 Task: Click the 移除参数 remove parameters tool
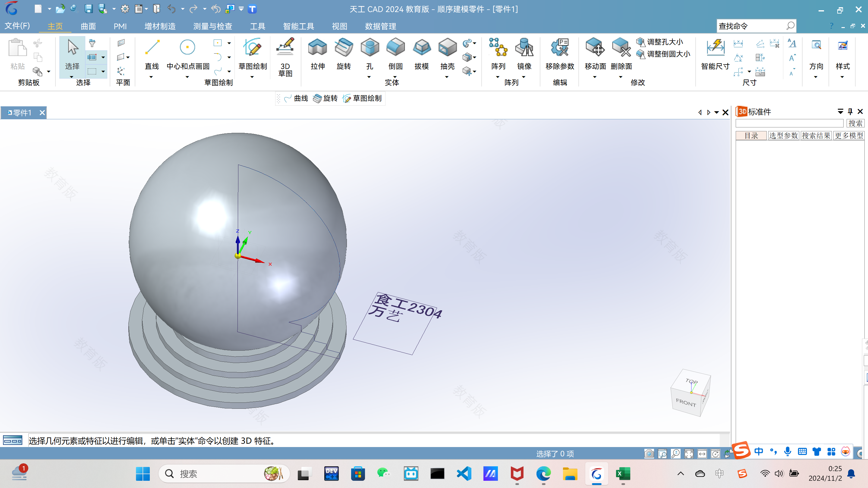(560, 54)
